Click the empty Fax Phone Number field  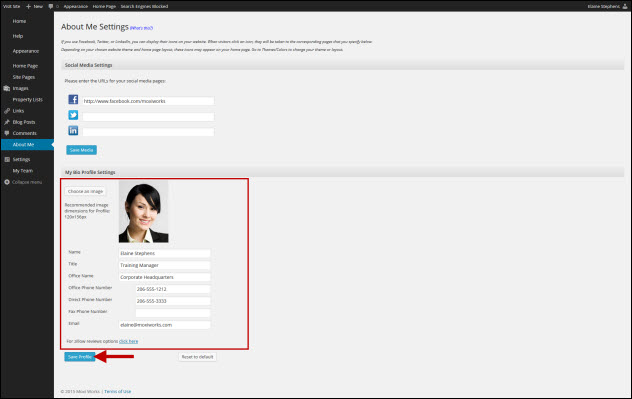pos(173,313)
